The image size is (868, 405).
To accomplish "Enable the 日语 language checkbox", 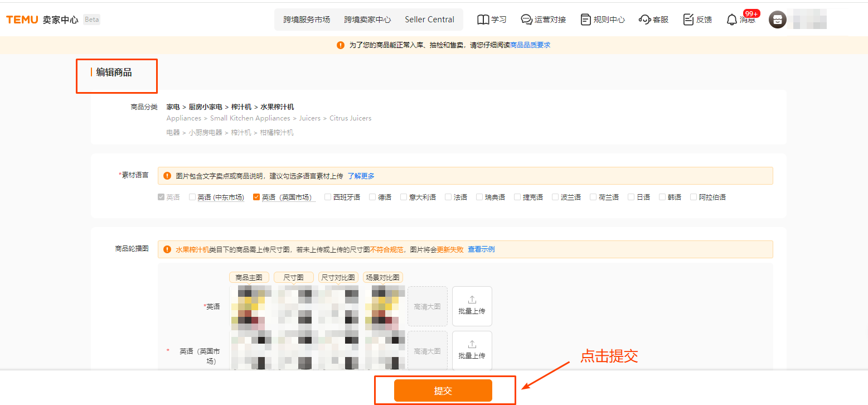I will click(x=631, y=196).
